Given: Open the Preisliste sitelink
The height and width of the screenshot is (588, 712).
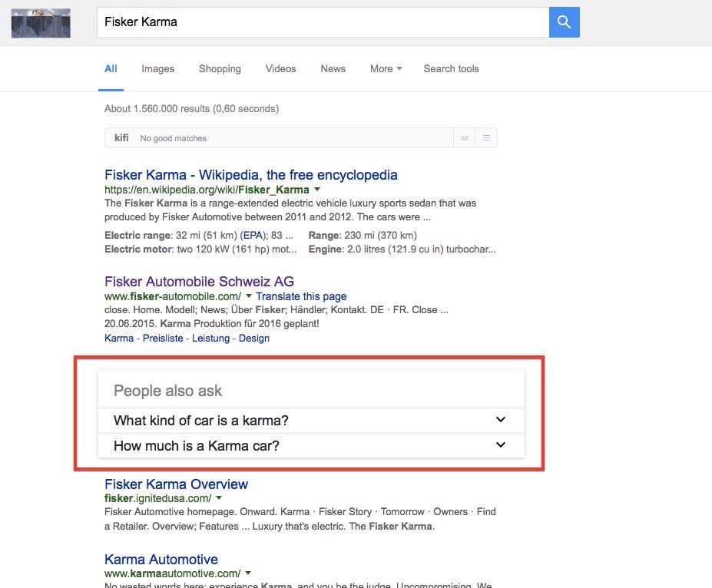Looking at the screenshot, I should (163, 338).
